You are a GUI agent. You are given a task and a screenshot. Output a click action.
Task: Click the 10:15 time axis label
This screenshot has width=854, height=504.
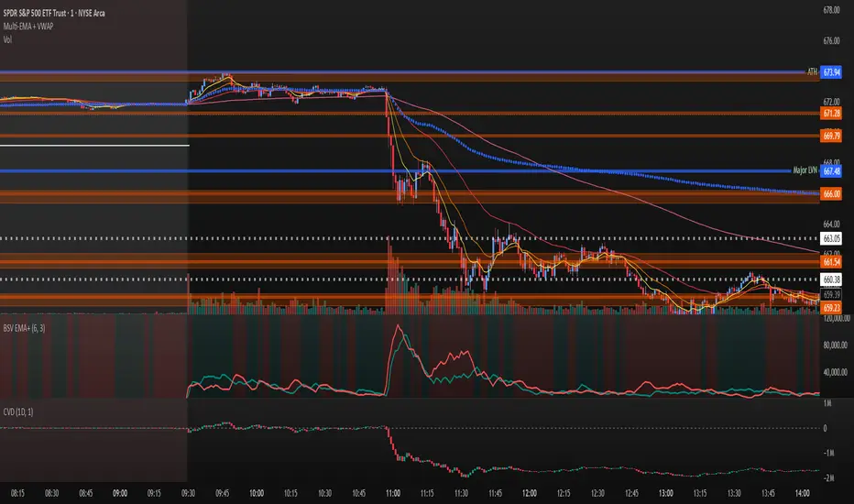tap(290, 493)
